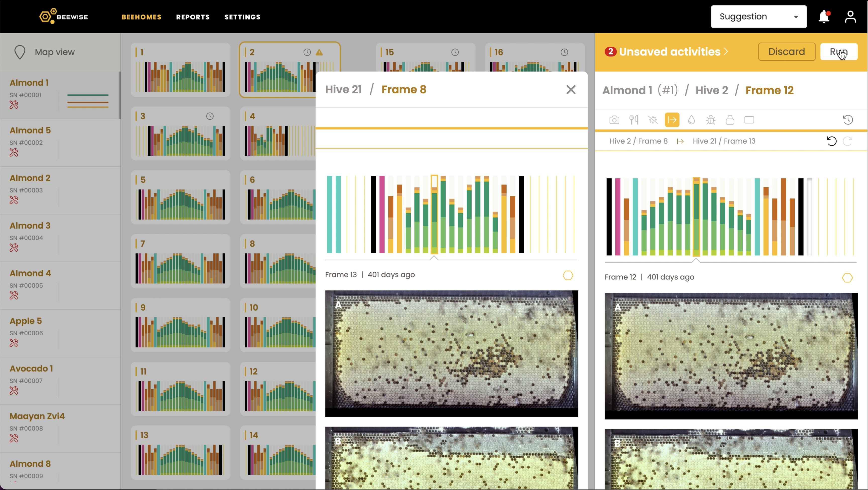Viewport: 868px width, 490px height.
Task: Select the water drop action icon
Action: point(691,120)
